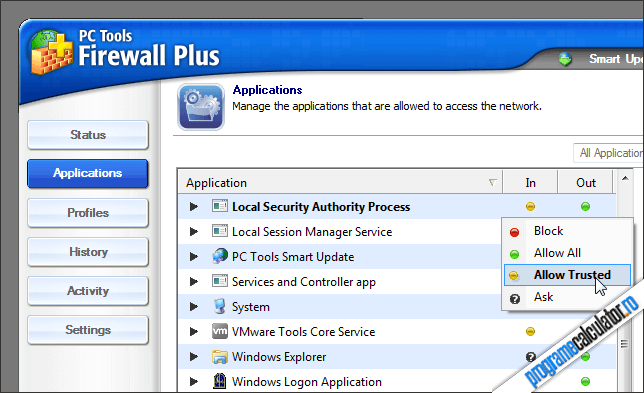Open the Settings section
This screenshot has height=393, width=644.
point(88,330)
